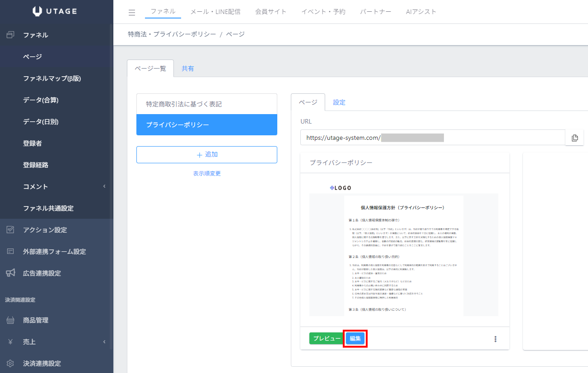Screen dimensions: 588x373
Task: Go to メール・LINE配信 in the top menu
Action: click(x=215, y=12)
